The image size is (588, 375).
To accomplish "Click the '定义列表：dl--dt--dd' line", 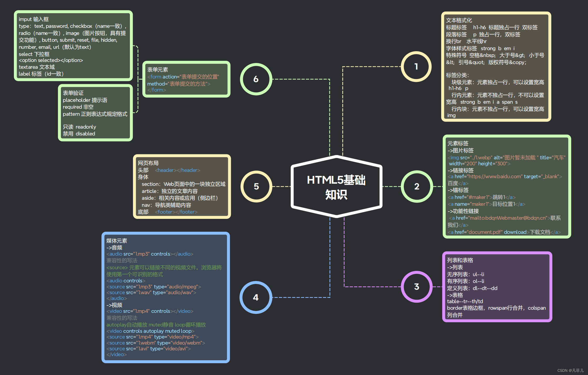I will (472, 288).
